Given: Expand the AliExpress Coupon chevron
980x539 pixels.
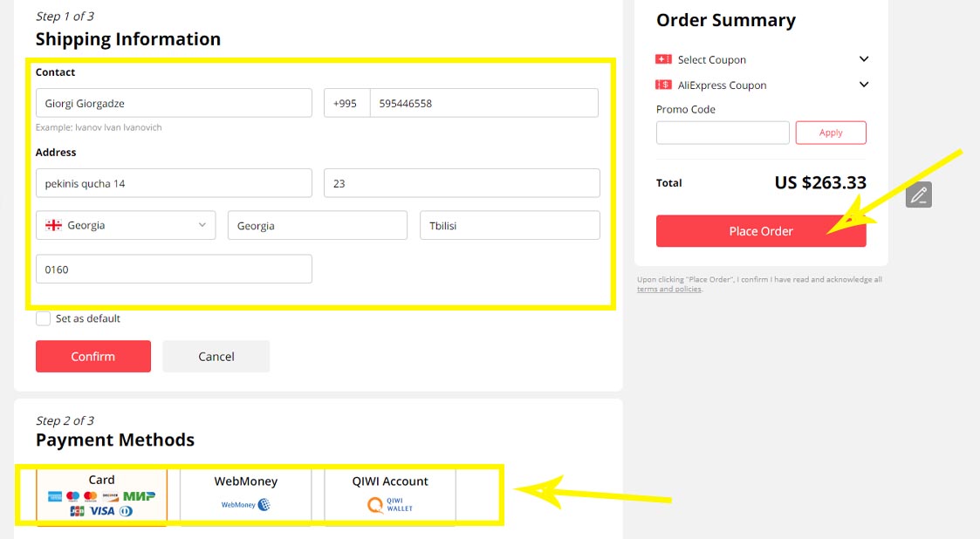Looking at the screenshot, I should click(864, 85).
